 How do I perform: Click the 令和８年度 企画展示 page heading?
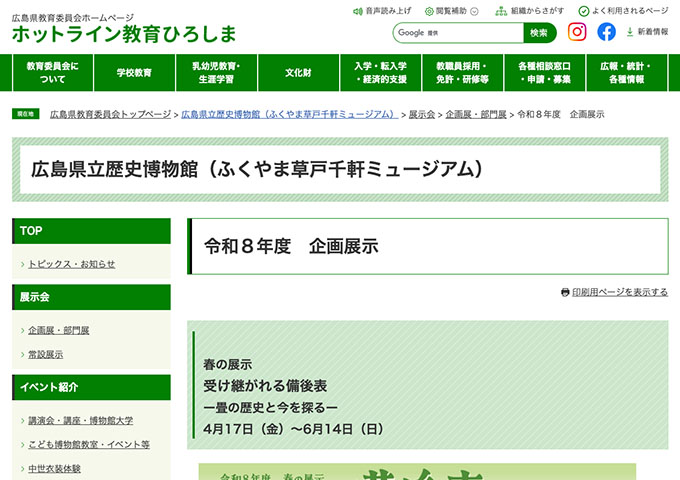[291, 246]
